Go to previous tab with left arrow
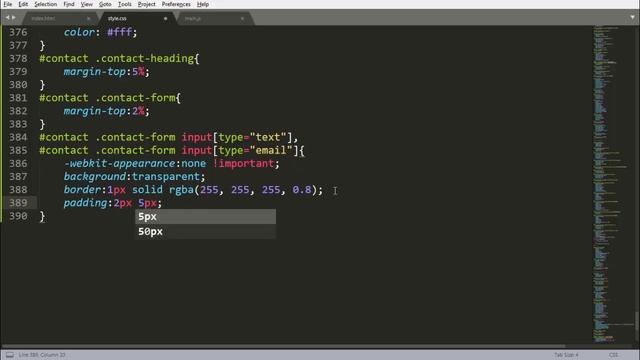The width and height of the screenshot is (640, 360). 7,18
